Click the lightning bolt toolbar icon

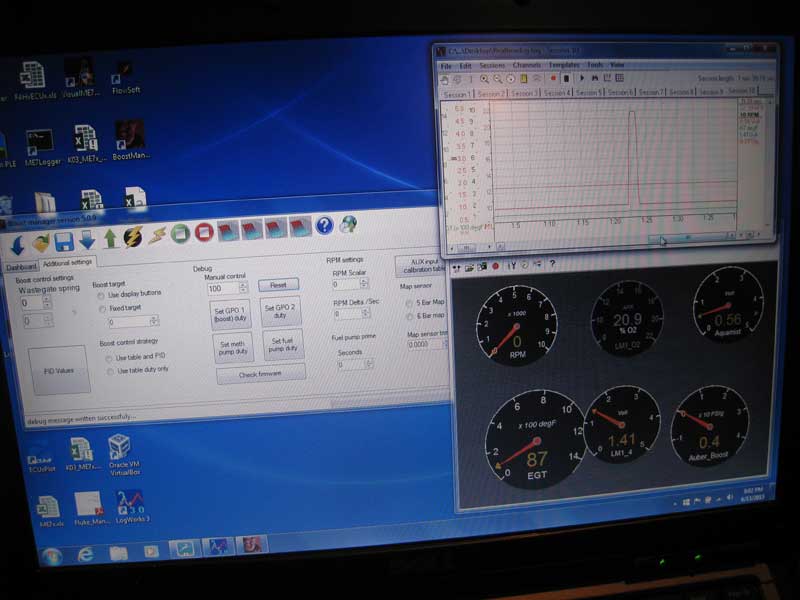click(132, 238)
